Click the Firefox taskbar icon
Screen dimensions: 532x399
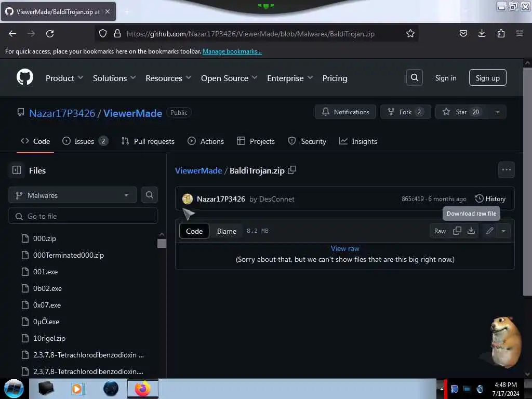tap(142, 389)
